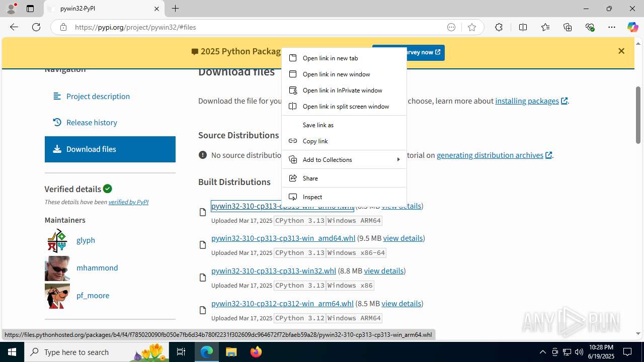Close the pywin32 PyPI tab
Screen dimensions: 644x362
[x=156, y=9]
